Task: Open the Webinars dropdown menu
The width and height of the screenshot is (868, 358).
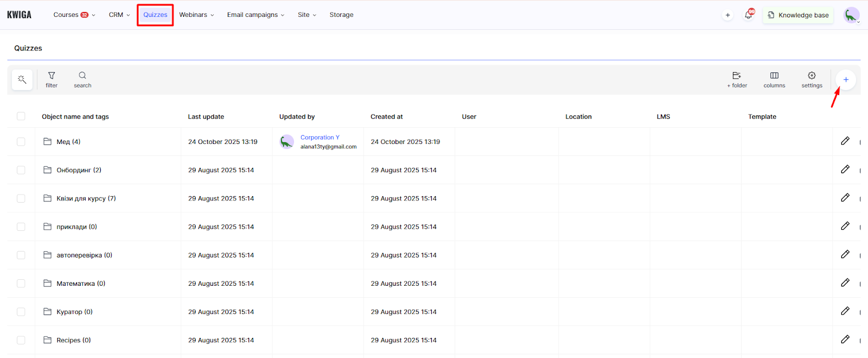Action: pyautogui.click(x=196, y=15)
